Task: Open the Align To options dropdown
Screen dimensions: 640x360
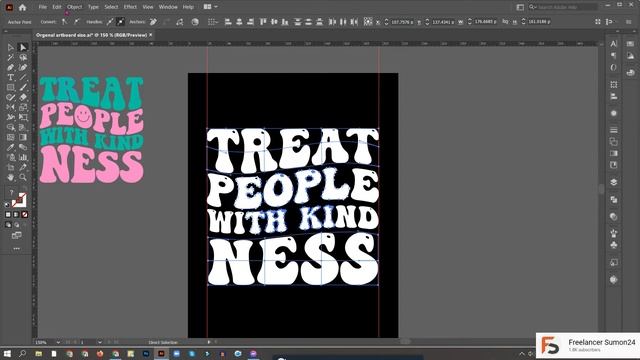Action: [x=213, y=22]
